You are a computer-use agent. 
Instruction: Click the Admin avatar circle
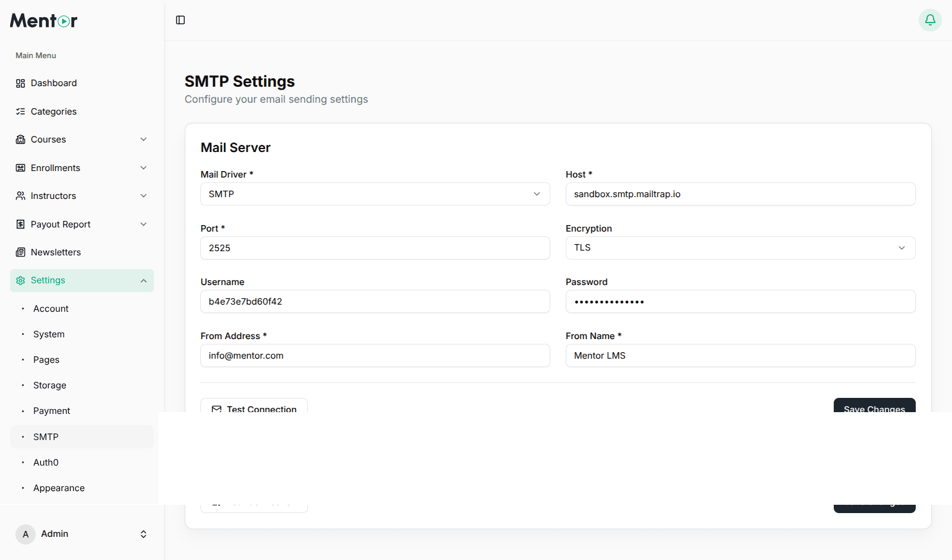[26, 534]
